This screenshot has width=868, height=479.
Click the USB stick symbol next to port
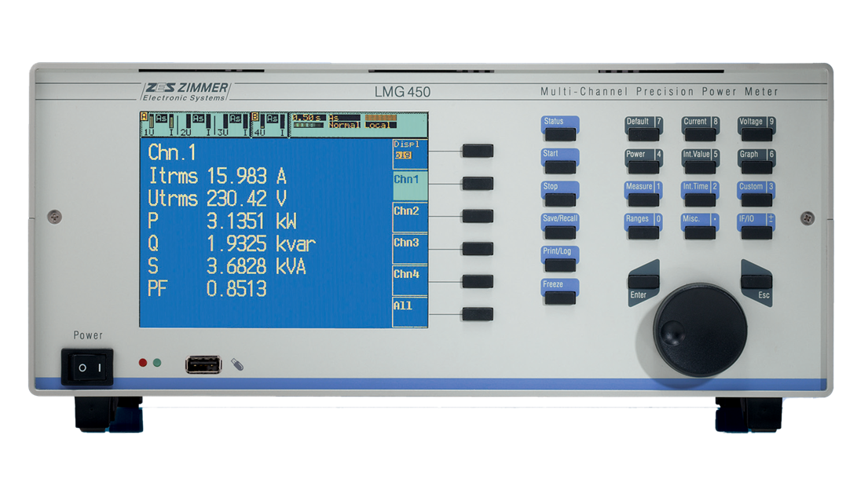237,364
